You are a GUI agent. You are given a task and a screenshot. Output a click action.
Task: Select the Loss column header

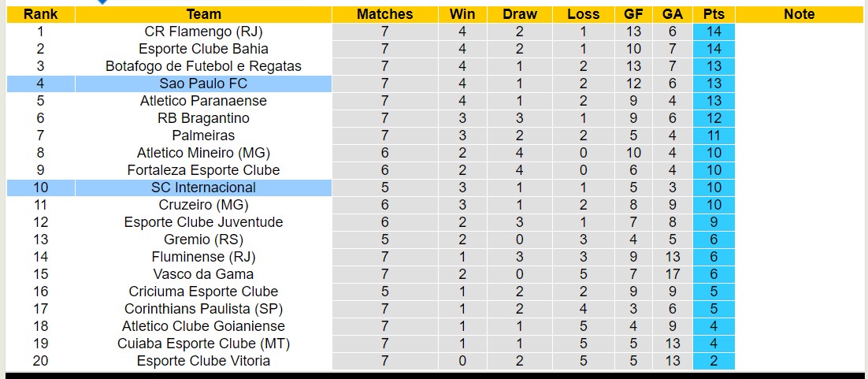click(583, 14)
